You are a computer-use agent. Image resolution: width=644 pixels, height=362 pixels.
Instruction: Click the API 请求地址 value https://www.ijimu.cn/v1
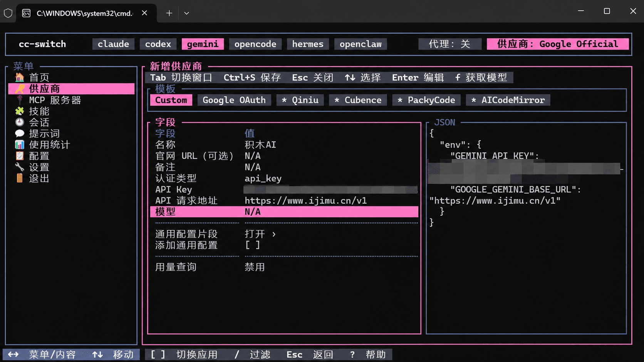coord(306,201)
